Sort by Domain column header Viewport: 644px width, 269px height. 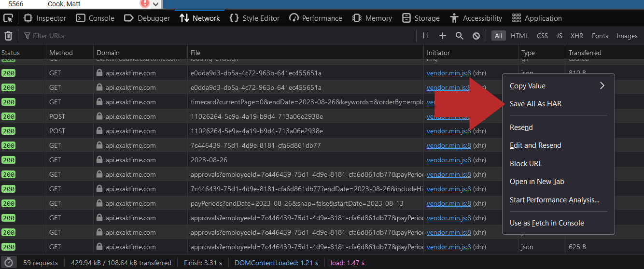click(x=140, y=53)
